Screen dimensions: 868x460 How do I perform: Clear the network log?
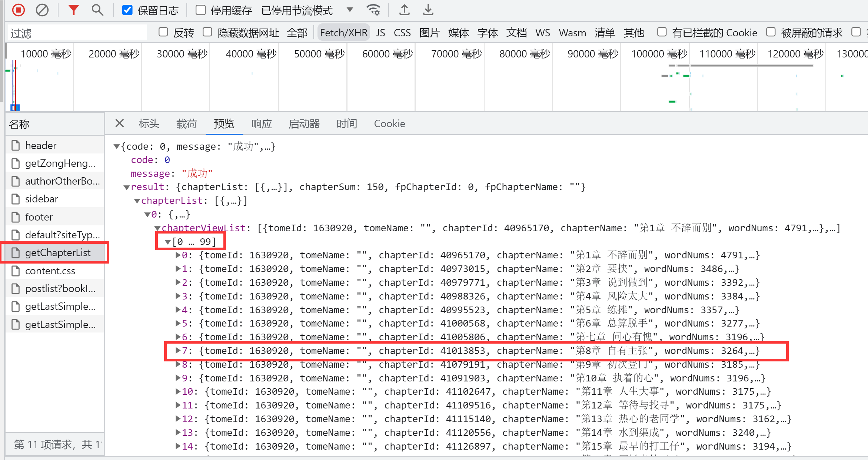pos(42,10)
